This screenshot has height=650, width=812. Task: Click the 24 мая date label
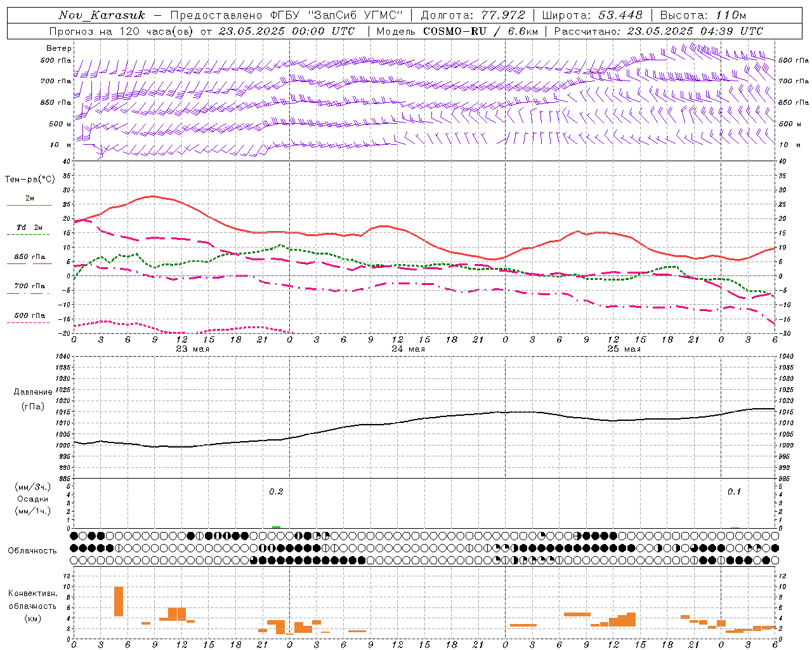(x=409, y=349)
